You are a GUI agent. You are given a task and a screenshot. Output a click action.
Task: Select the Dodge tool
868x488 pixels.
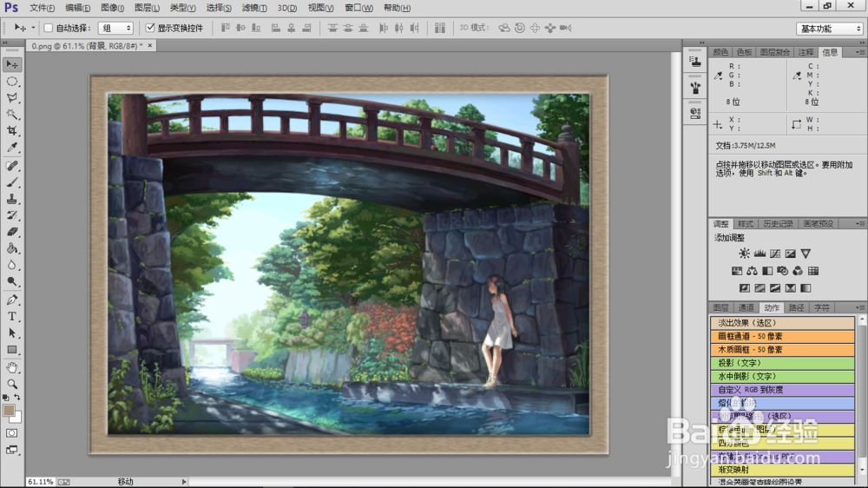(11, 281)
